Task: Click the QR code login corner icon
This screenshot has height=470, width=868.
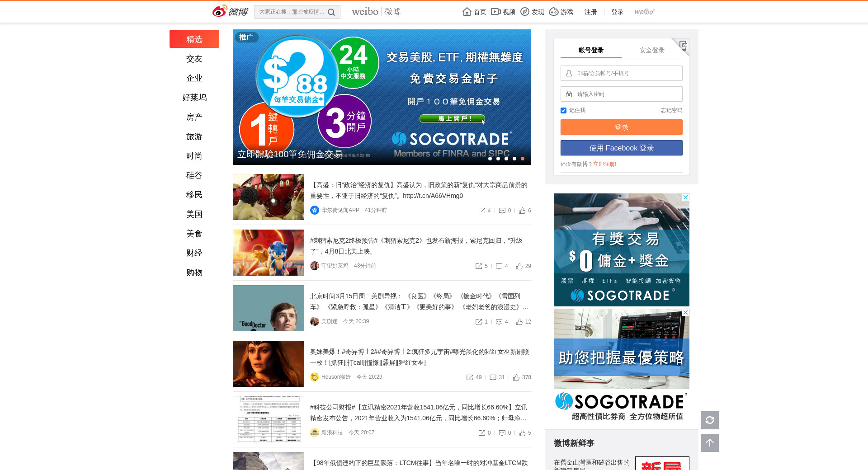Action: (683, 45)
